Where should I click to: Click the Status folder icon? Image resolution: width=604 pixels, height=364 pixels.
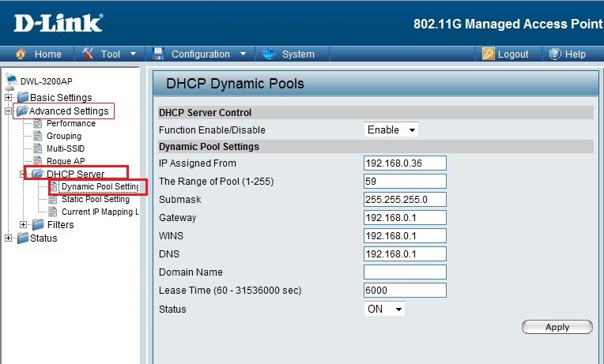pyautogui.click(x=23, y=238)
